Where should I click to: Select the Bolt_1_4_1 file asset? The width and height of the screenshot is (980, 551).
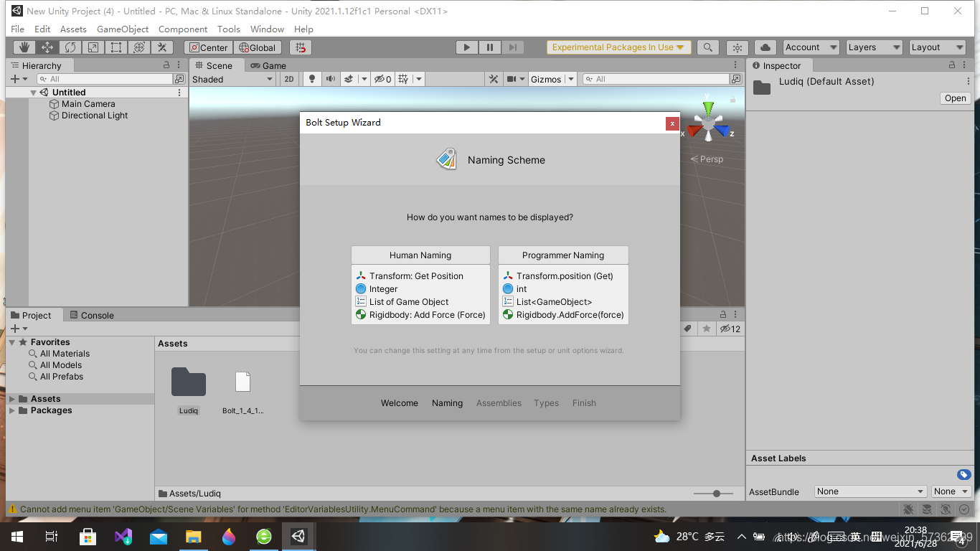coord(243,392)
